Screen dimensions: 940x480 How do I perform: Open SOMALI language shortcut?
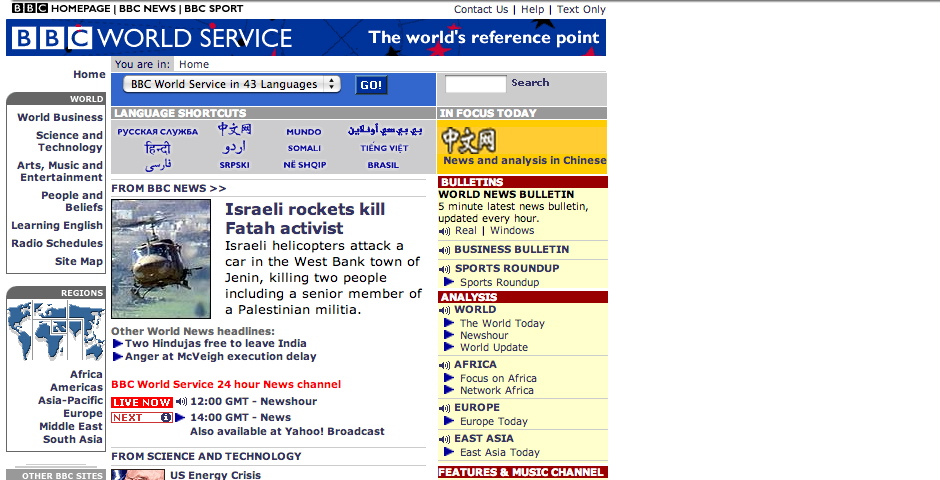[x=304, y=148]
